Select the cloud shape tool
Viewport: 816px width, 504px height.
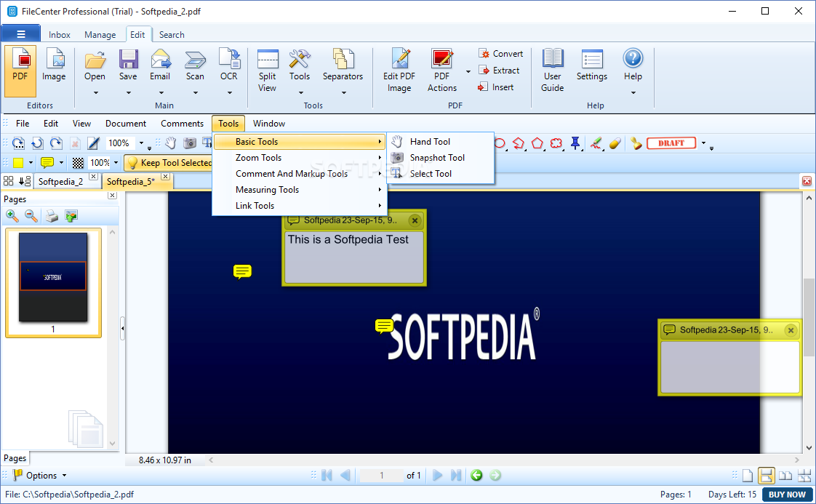point(556,143)
